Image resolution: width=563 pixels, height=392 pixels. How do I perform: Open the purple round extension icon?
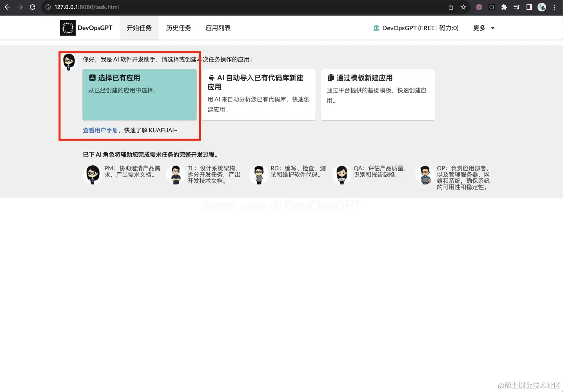(x=479, y=7)
